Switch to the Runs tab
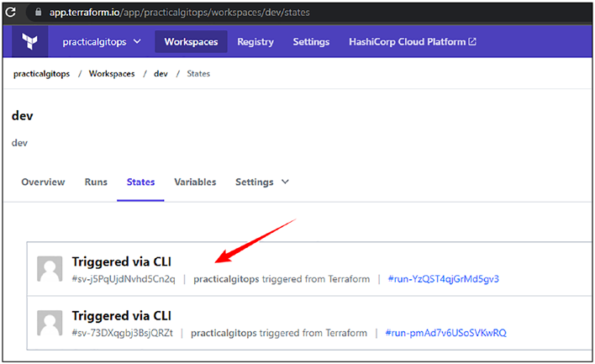Image resolution: width=595 pixels, height=364 pixels. (96, 182)
